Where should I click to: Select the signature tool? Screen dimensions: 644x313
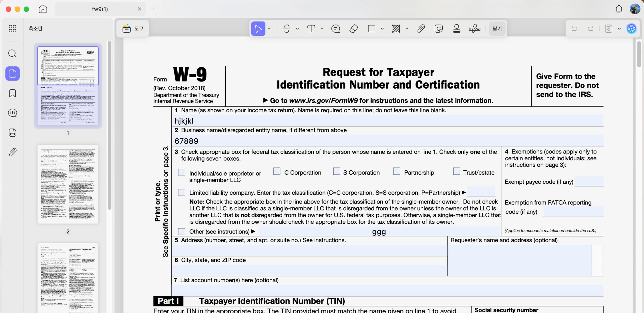coord(474,28)
